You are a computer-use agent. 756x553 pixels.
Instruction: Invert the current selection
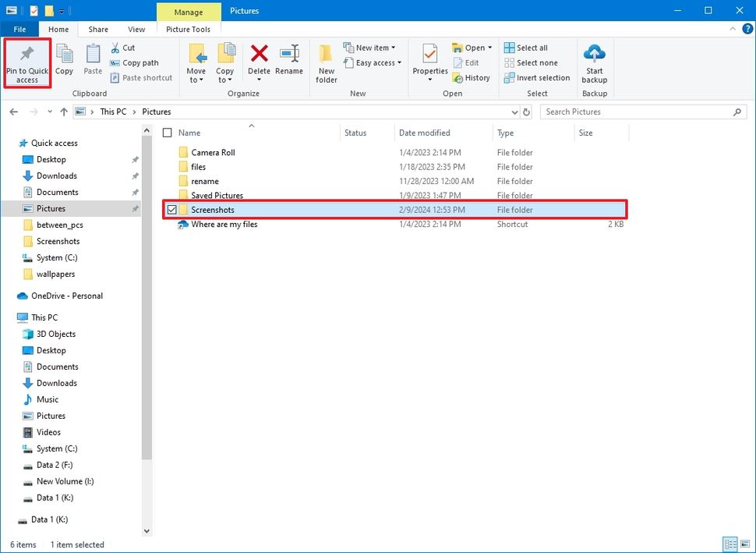(x=536, y=77)
